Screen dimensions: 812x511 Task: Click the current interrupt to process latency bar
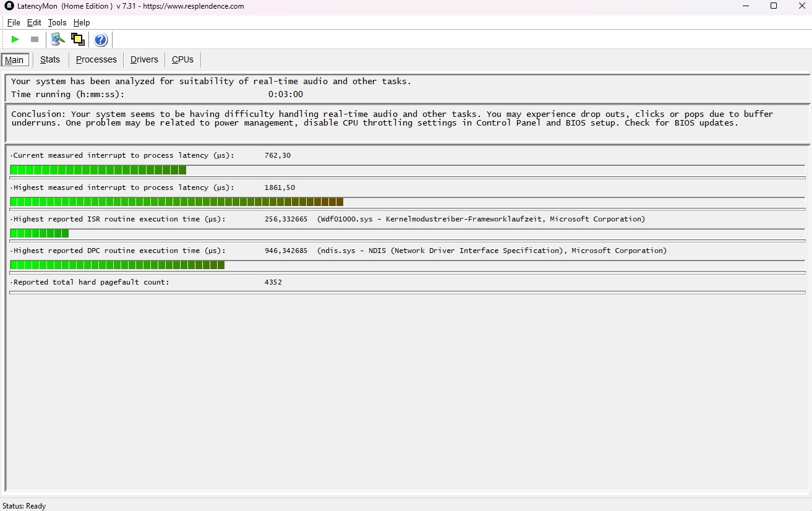point(408,170)
